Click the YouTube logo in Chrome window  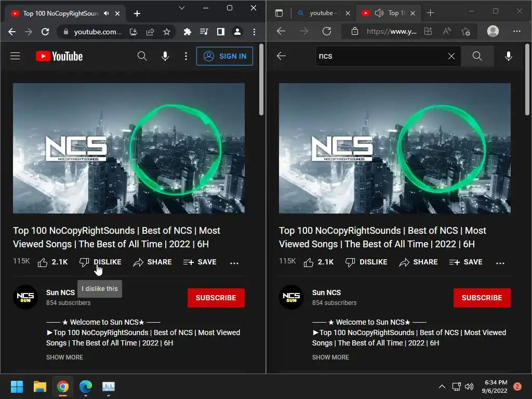coord(59,56)
